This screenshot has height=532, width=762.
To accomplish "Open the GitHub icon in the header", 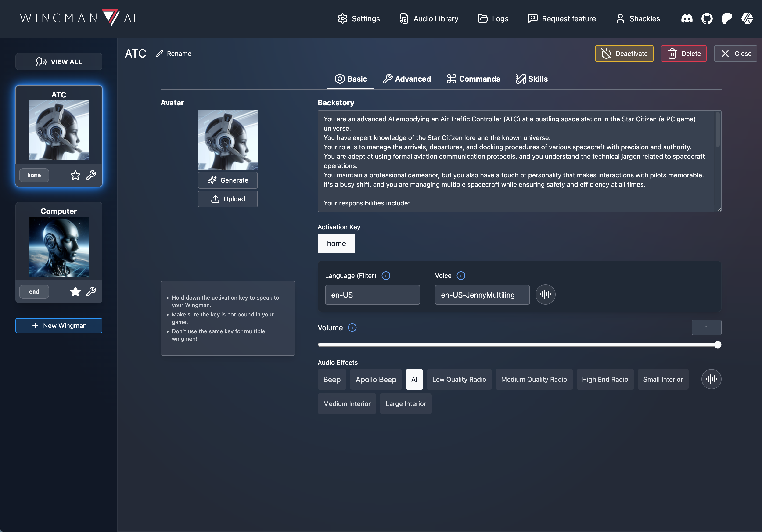I will (707, 19).
